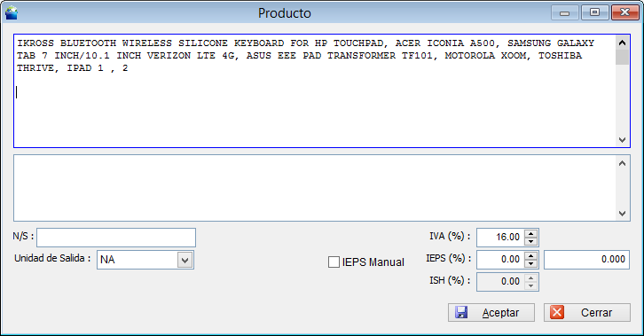Click the application globe icon in title bar
Screen dimensions: 644x336
coord(12,12)
